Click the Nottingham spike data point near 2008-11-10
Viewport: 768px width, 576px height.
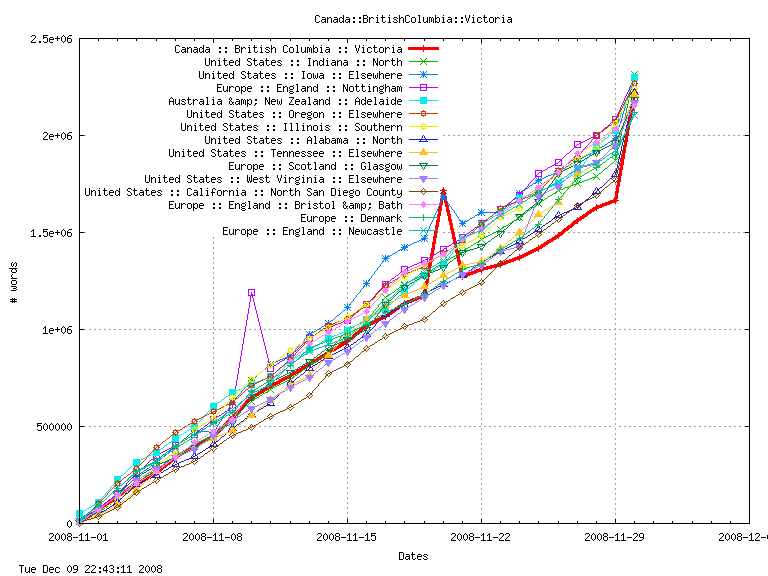(251, 292)
